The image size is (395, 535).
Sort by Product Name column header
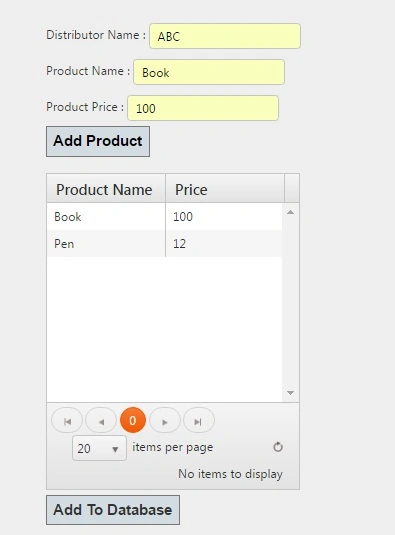106,189
